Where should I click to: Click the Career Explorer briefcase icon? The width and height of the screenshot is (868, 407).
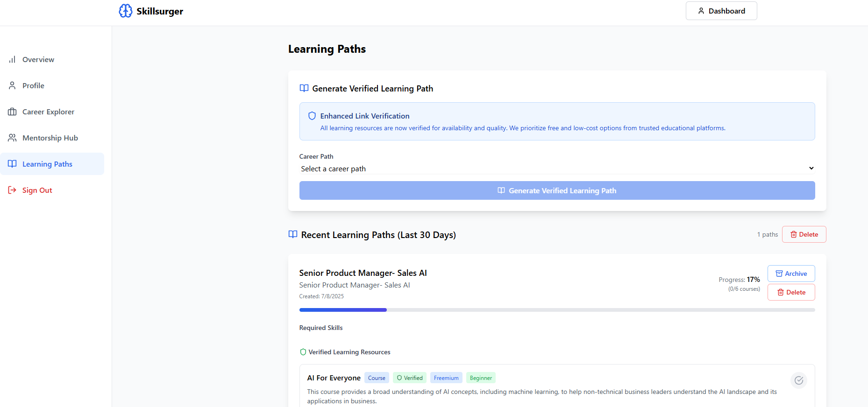pos(12,112)
